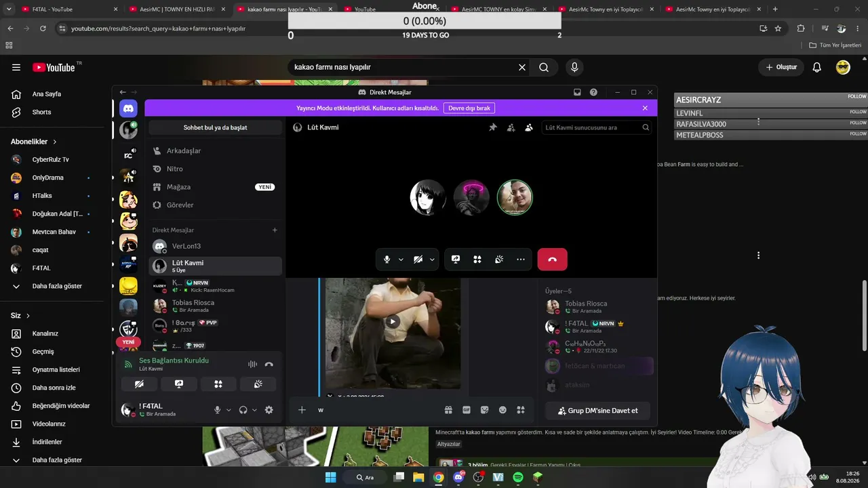The height and width of the screenshot is (488, 868).
Task: Click YouTube Oluştur create button
Action: pyautogui.click(x=781, y=67)
